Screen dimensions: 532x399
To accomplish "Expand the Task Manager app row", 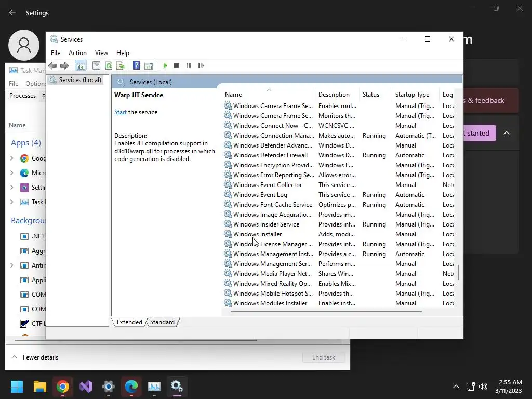I will coord(12,202).
